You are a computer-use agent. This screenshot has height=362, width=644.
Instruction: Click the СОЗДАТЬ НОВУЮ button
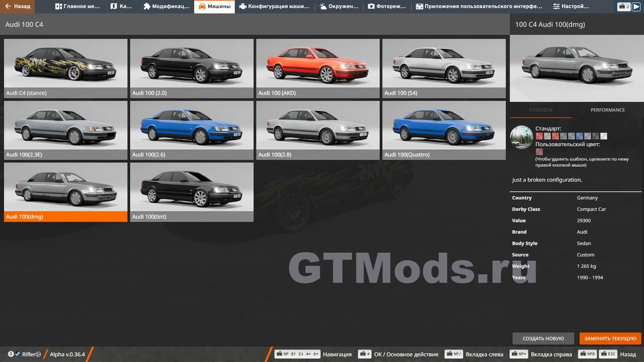tap(543, 338)
